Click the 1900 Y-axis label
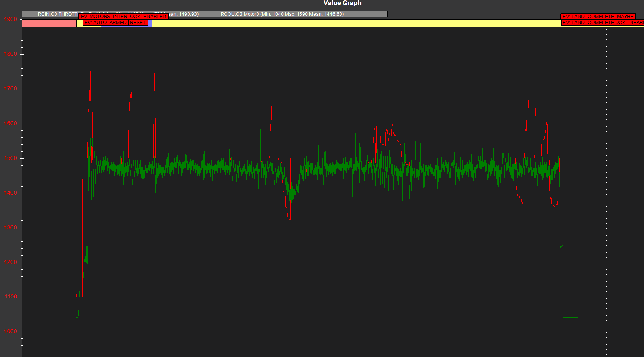Image resolution: width=644 pixels, height=357 pixels. (10, 19)
